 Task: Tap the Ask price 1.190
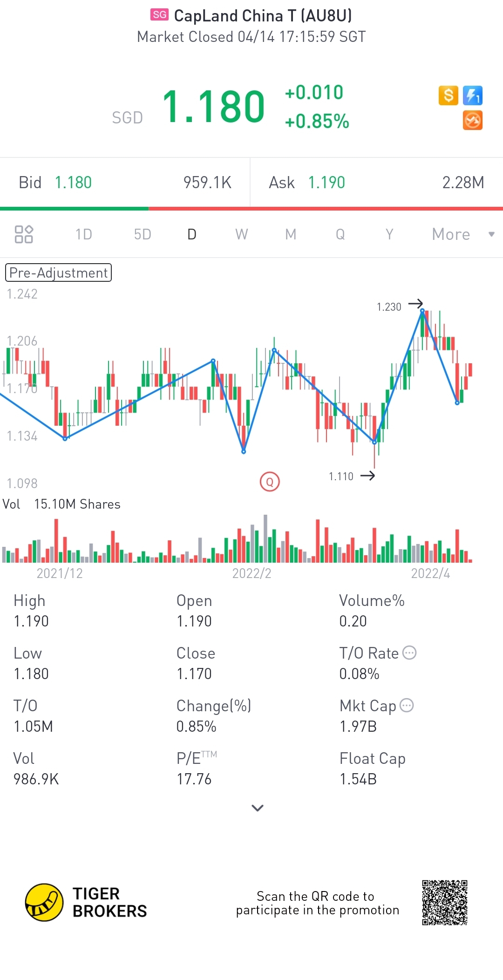326,183
